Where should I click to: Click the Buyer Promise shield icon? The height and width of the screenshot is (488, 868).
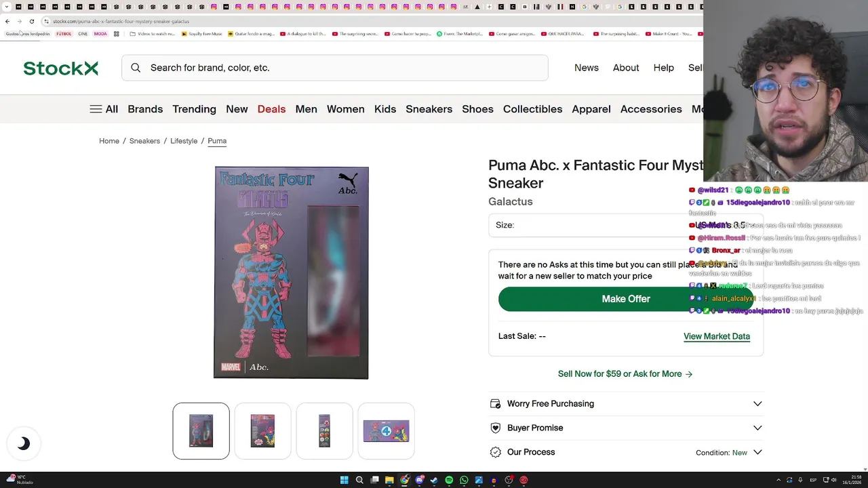point(495,428)
